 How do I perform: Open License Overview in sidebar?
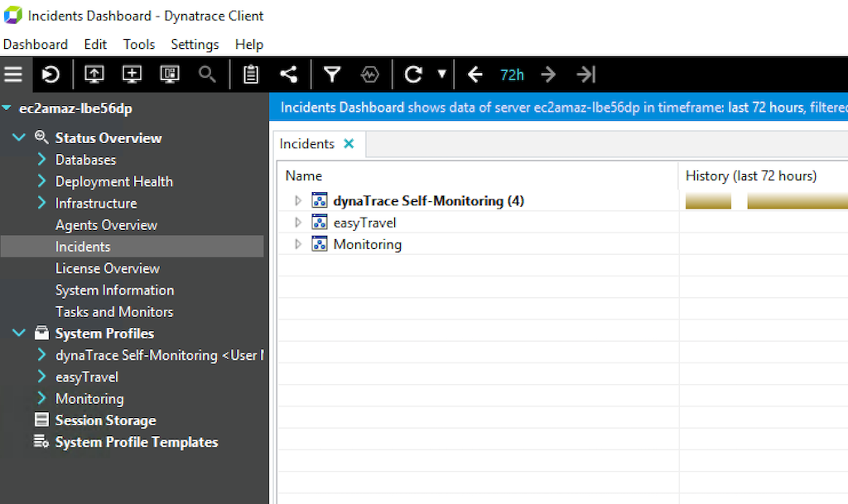coord(107,268)
